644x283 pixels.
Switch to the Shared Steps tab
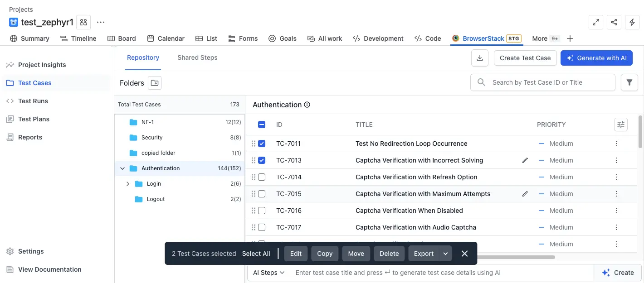[197, 58]
